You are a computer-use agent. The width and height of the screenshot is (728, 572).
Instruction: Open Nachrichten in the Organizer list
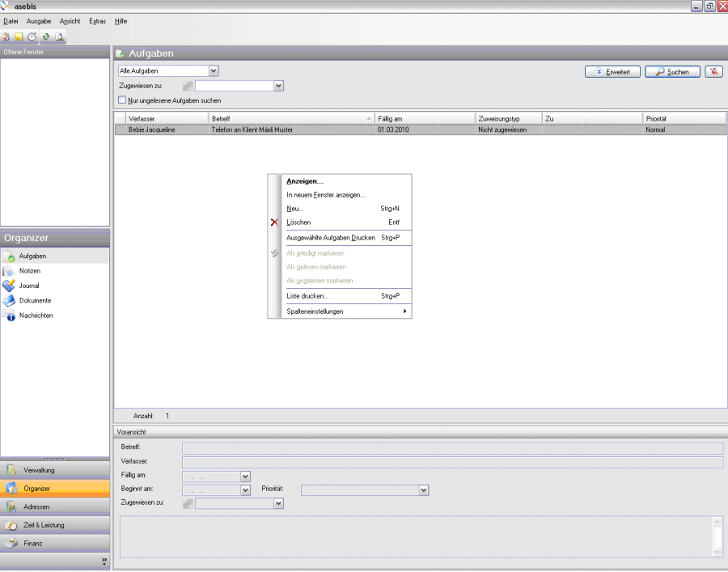[36, 316]
